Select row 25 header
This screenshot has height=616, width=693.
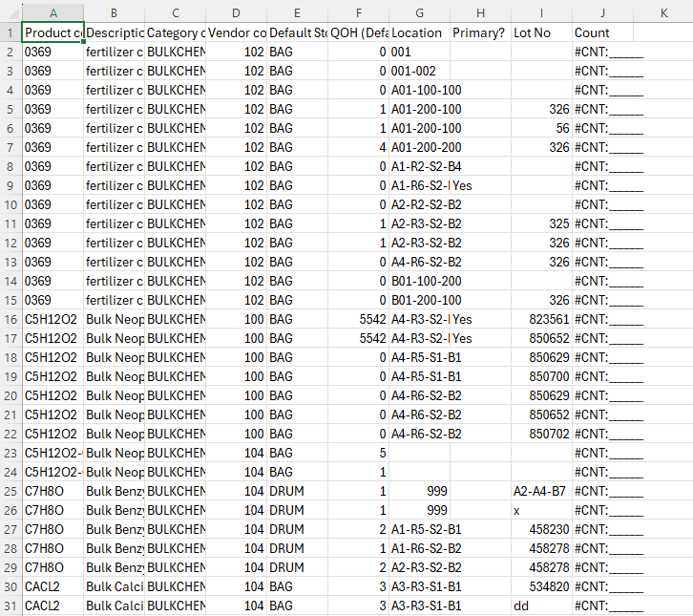[10, 491]
